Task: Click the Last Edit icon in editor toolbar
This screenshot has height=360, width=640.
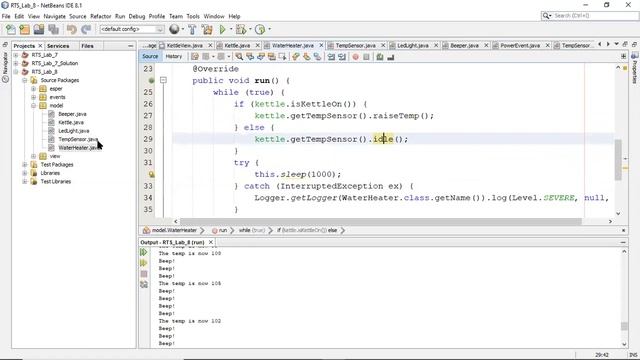Action: tap(195, 57)
